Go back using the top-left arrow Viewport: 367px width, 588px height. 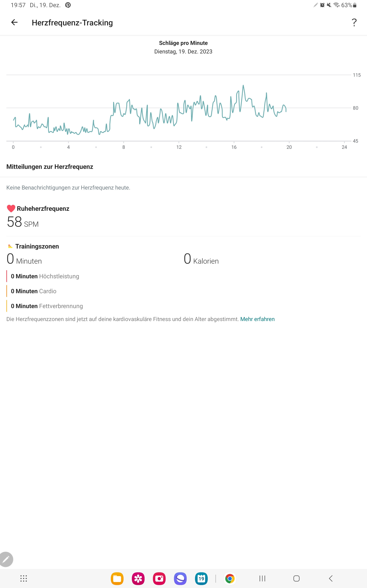(14, 22)
